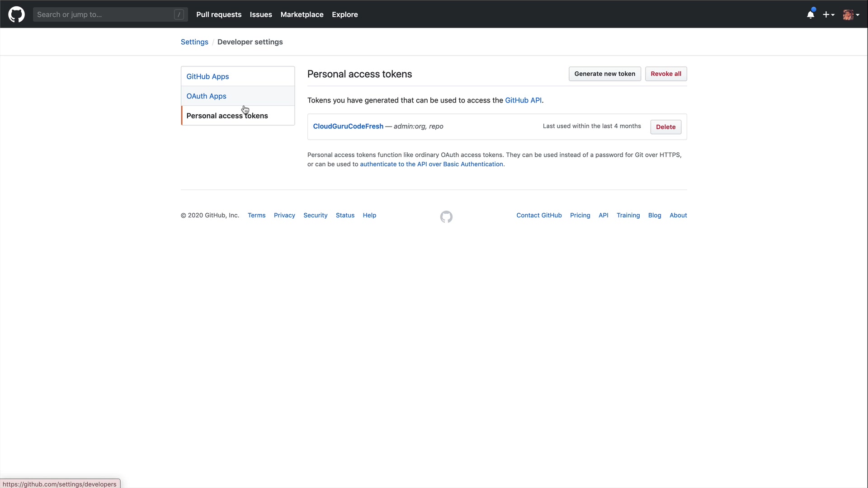Click the GitHub Octocat logo in header
The height and width of the screenshot is (488, 868).
pyautogui.click(x=16, y=14)
